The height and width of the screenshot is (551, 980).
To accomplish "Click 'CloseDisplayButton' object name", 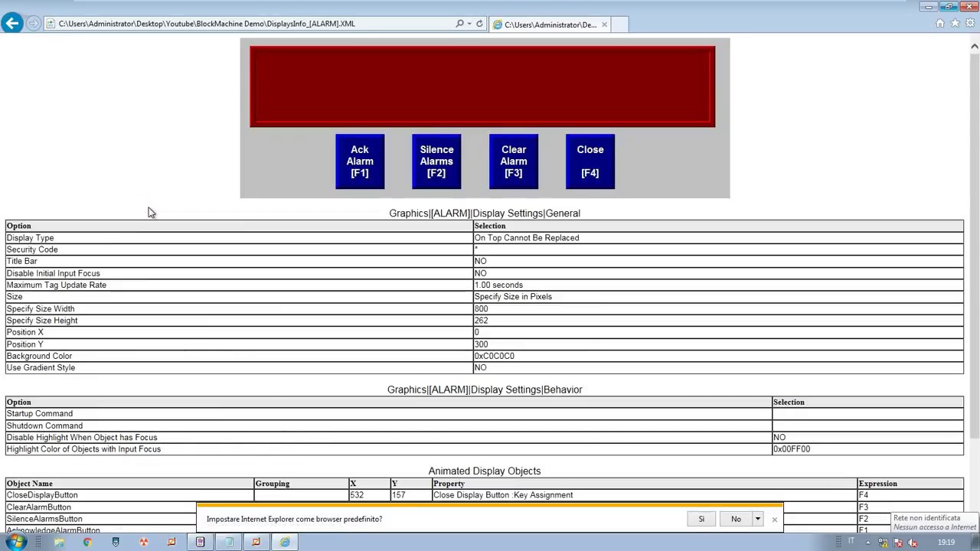I will point(42,495).
